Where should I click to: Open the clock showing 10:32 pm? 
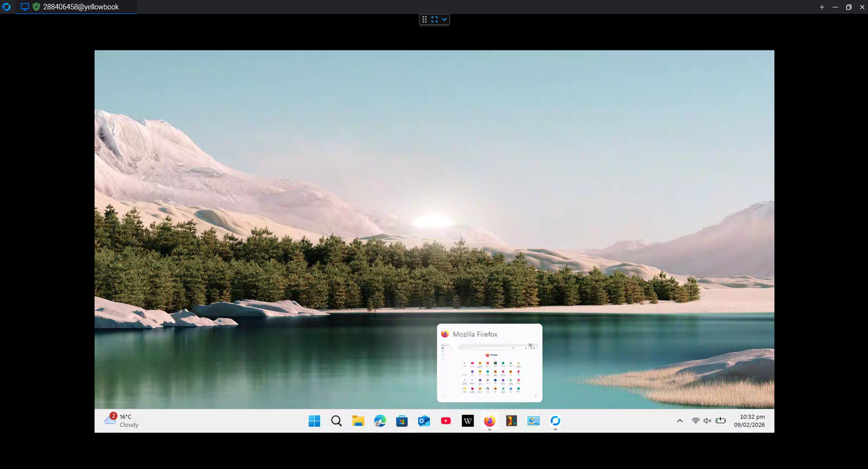tap(750, 421)
